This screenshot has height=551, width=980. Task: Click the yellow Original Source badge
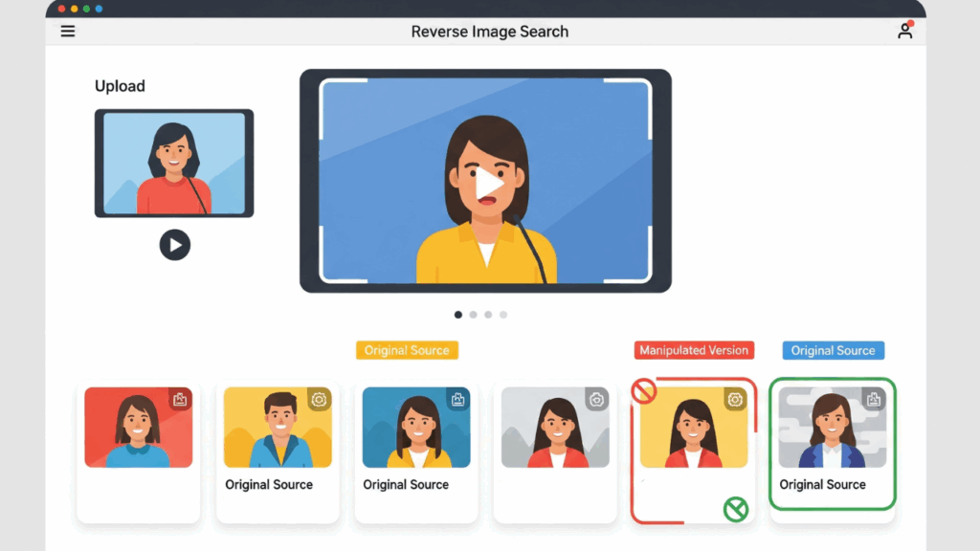pyautogui.click(x=407, y=350)
